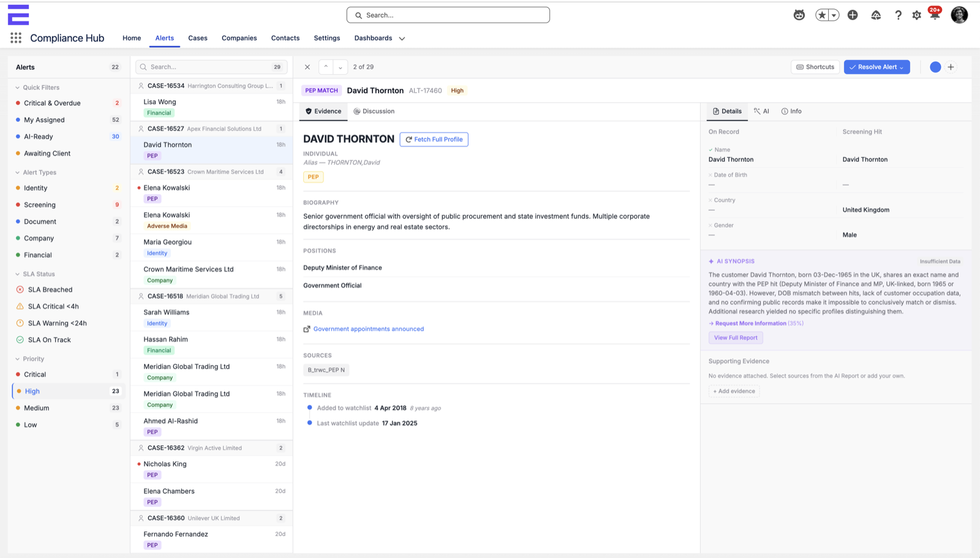The width and height of the screenshot is (980, 558).
Task: Filter by SLA On Track
Action: point(69,340)
